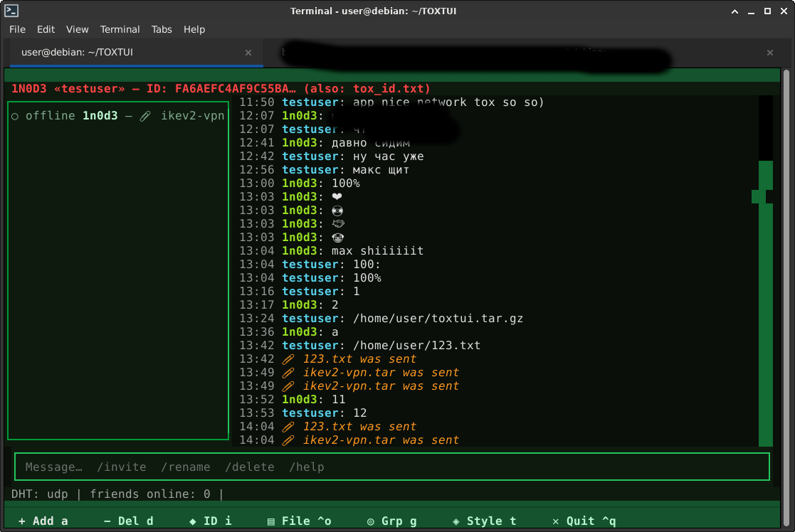Click the plus icon beside Add
This screenshot has width=795, height=532.
(x=22, y=521)
